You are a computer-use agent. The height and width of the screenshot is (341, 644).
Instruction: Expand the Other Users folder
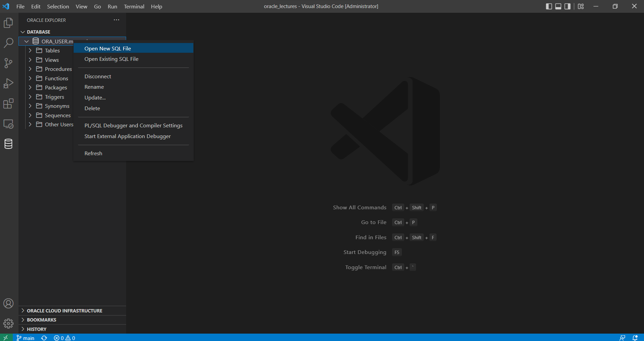pos(30,124)
